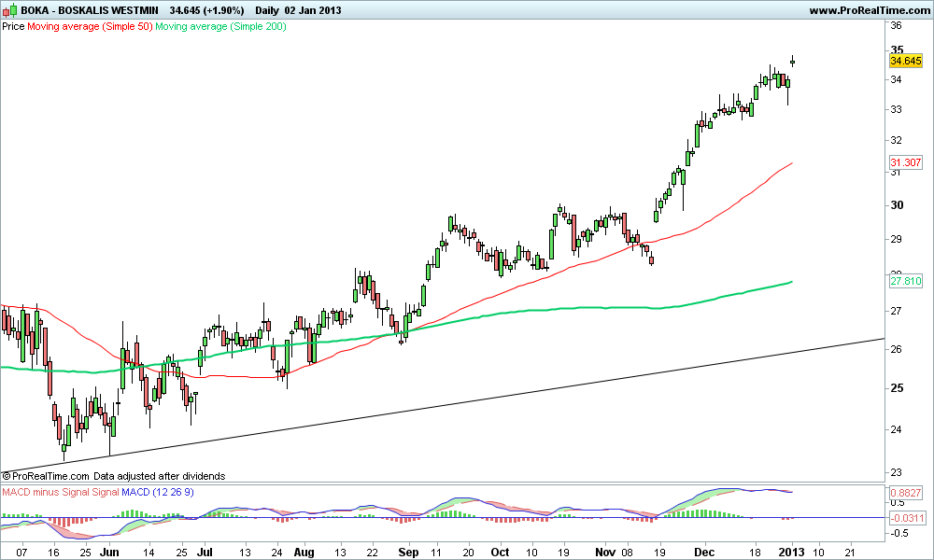
Task: Open the www.ProRealTime.com link
Action: pos(870,10)
